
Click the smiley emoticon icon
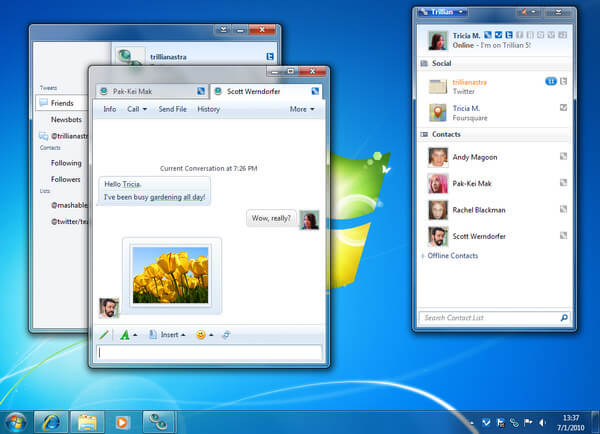point(201,335)
